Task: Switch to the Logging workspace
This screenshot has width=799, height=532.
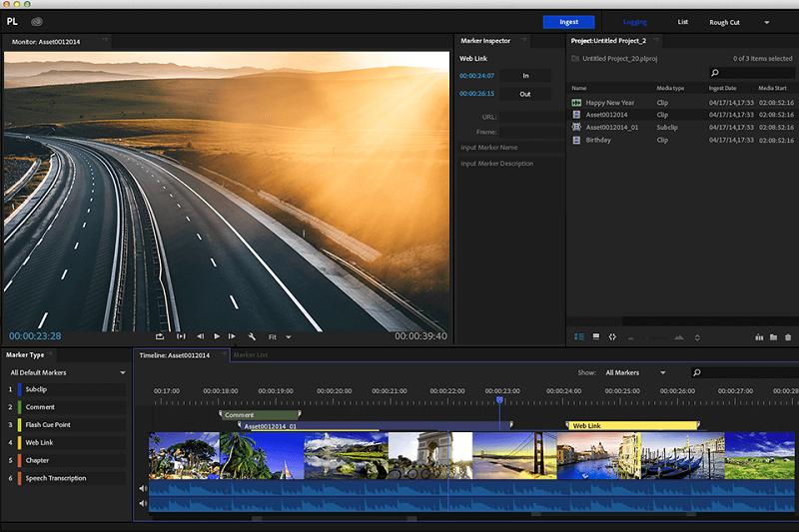Action: 635,22
